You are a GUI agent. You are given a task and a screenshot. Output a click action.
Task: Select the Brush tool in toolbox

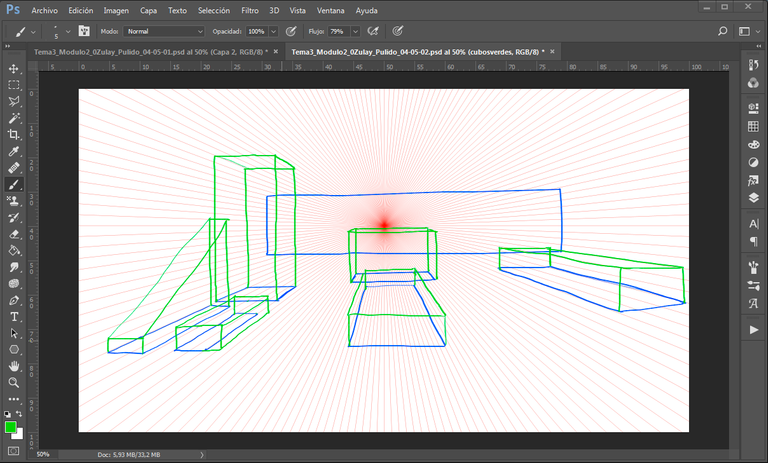coord(14,185)
